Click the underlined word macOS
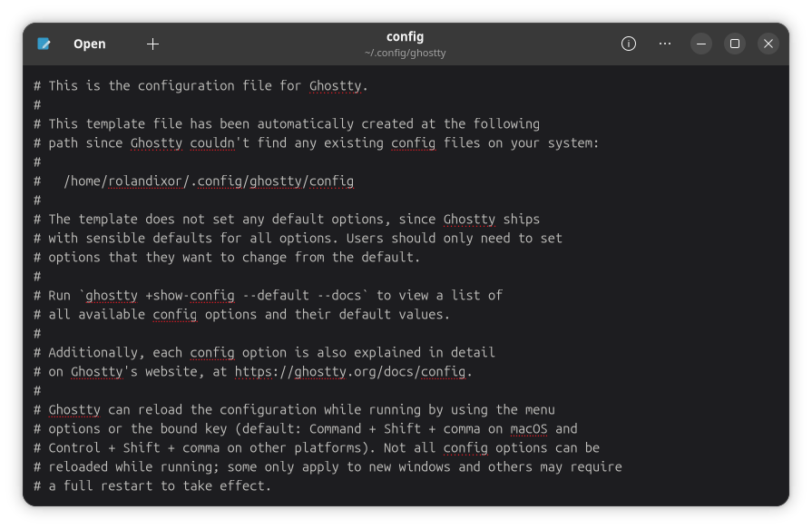Image resolution: width=812 pixels, height=529 pixels. 528,428
